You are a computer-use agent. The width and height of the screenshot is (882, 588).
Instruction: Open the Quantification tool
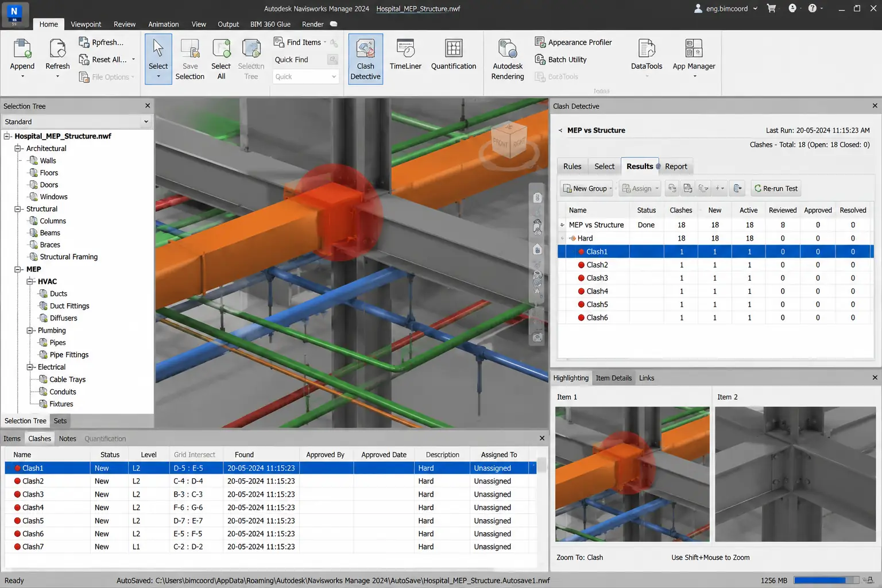pyautogui.click(x=454, y=55)
